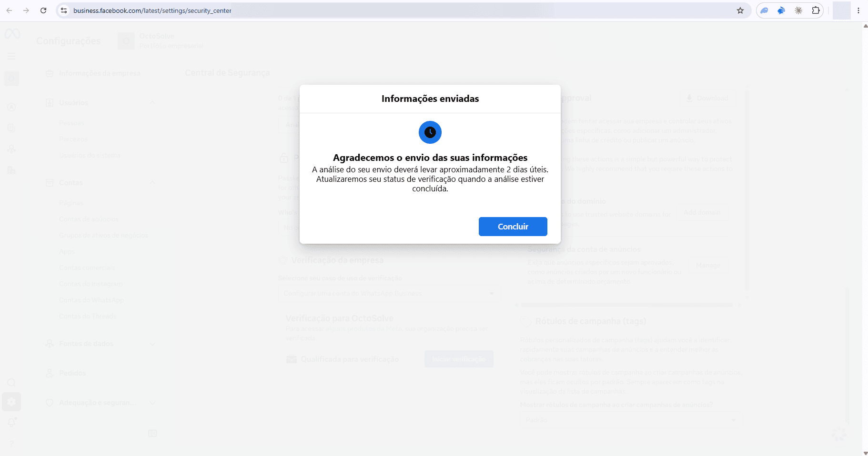Bookmark this page with the star icon
The width and height of the screenshot is (868, 456).
(x=740, y=10)
